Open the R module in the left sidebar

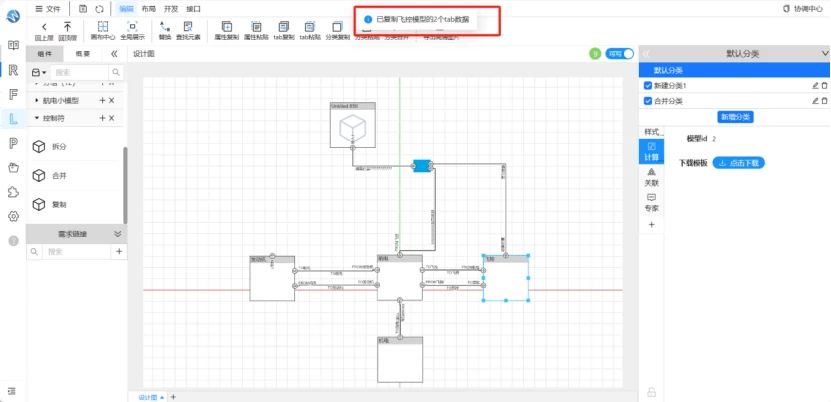pyautogui.click(x=13, y=70)
